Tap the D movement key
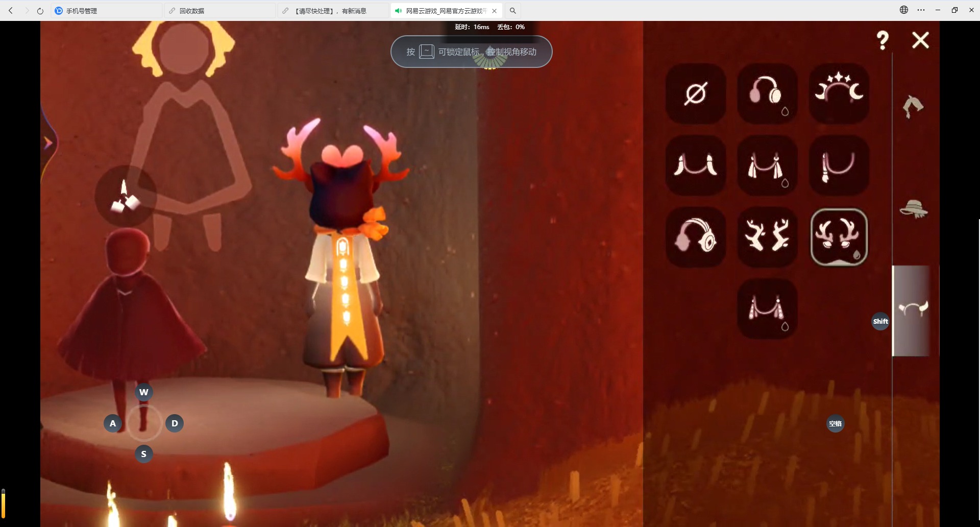The width and height of the screenshot is (980, 527). tap(175, 423)
